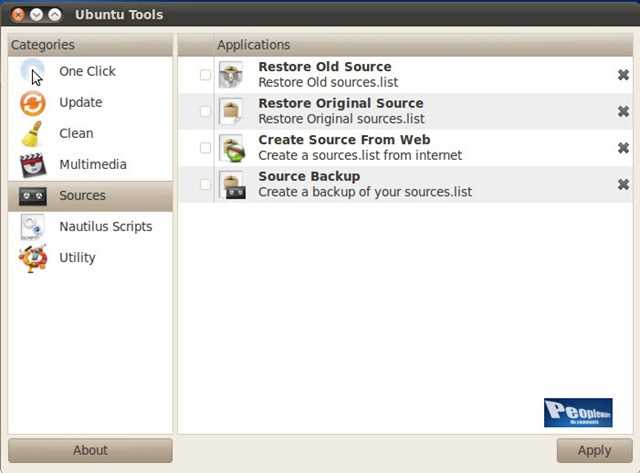Click the X mark on Source Backup row
Screen dimensions: 640x473
[623, 184]
